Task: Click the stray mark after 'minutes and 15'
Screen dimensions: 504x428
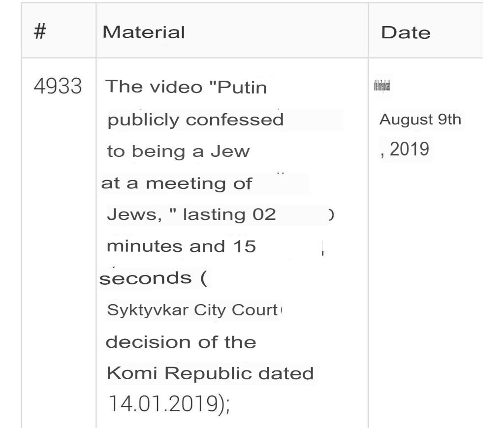Action: tap(322, 249)
